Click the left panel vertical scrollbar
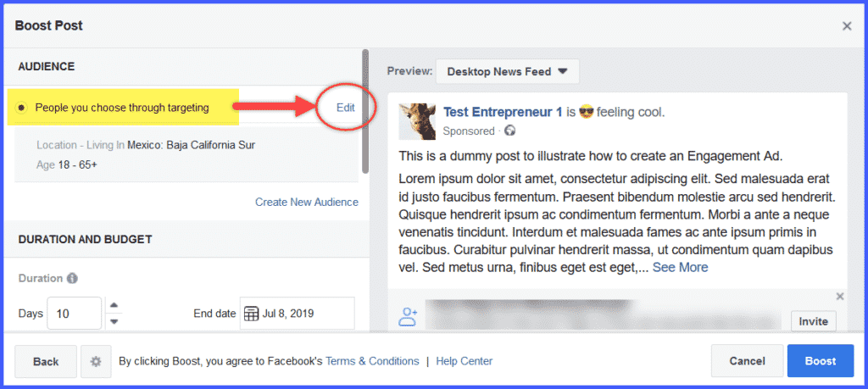 (x=364, y=111)
